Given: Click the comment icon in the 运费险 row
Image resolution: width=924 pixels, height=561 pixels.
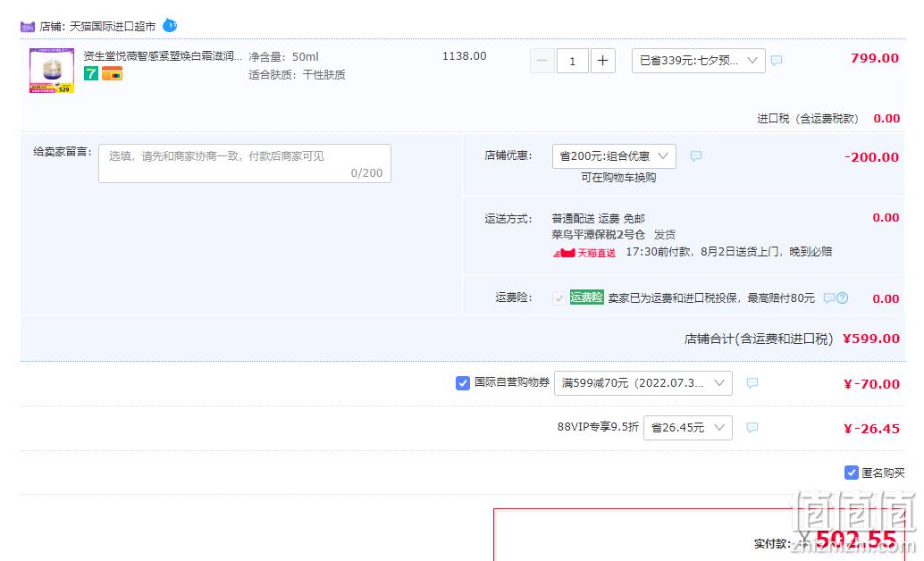Looking at the screenshot, I should tap(829, 298).
